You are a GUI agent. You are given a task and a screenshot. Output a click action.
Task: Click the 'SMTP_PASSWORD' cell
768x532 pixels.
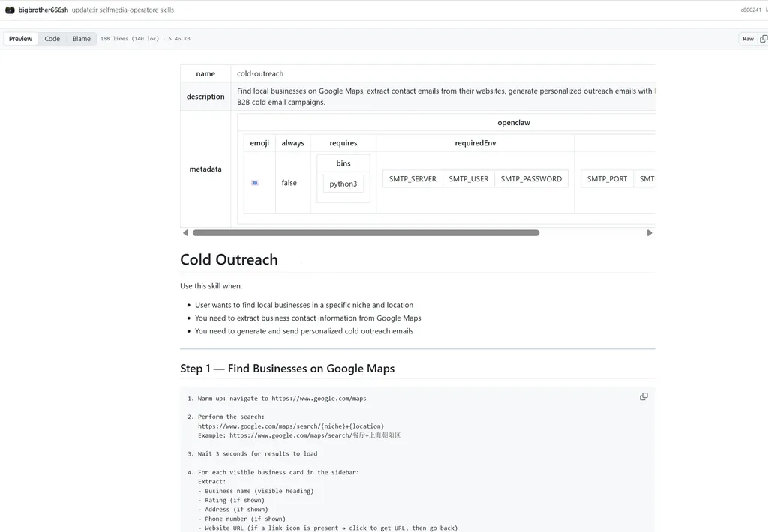531,178
